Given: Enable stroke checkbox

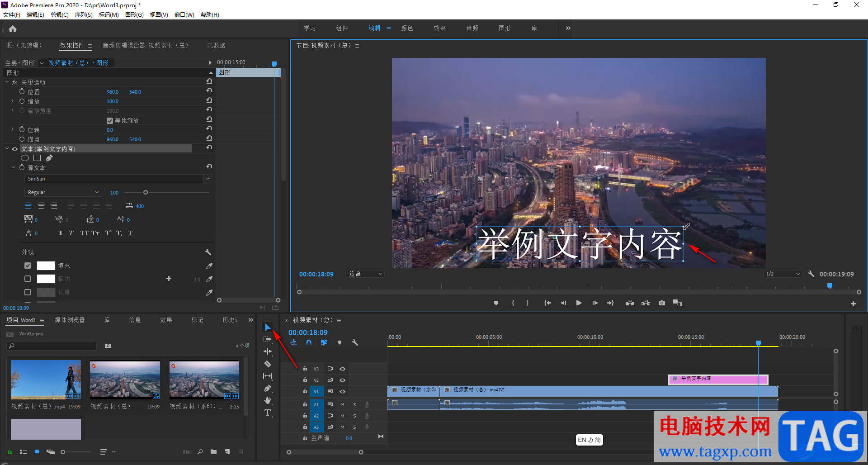Looking at the screenshot, I should tap(28, 279).
